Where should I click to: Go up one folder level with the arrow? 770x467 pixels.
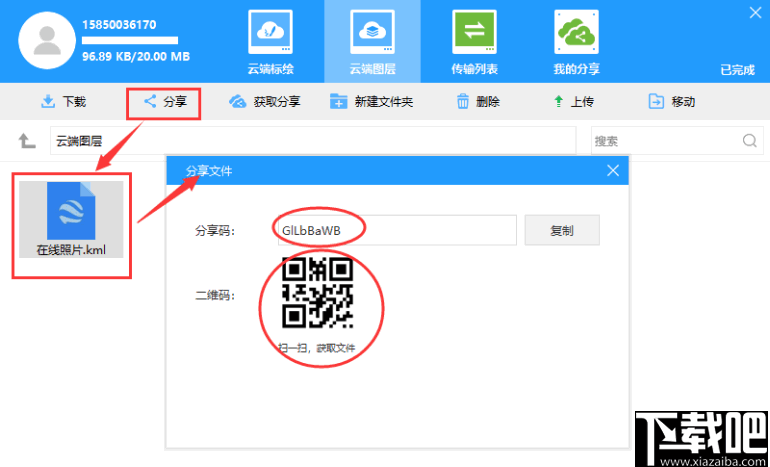coord(27,141)
